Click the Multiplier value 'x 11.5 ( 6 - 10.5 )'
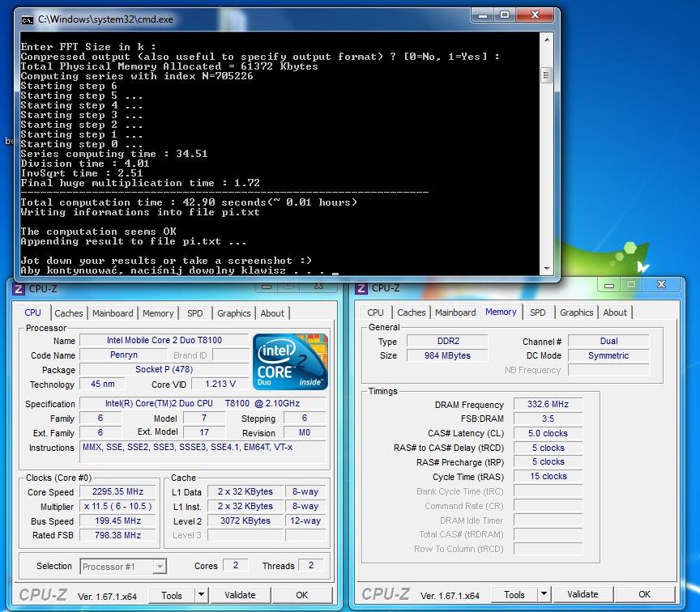Image resolution: width=700 pixels, height=612 pixels. pos(117,506)
